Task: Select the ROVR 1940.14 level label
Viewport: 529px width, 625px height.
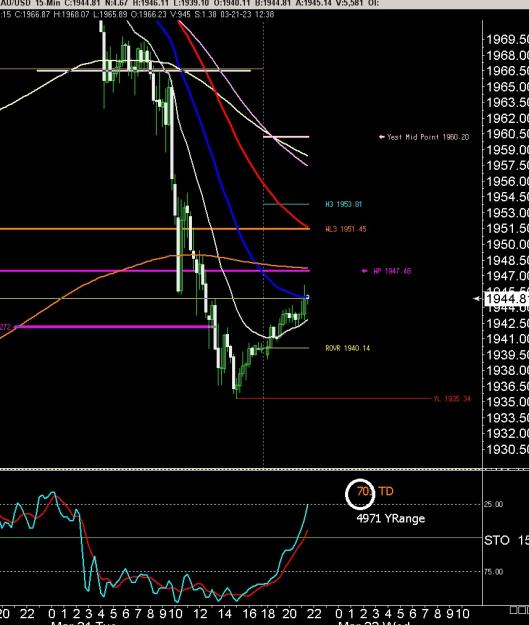Action: (x=348, y=348)
